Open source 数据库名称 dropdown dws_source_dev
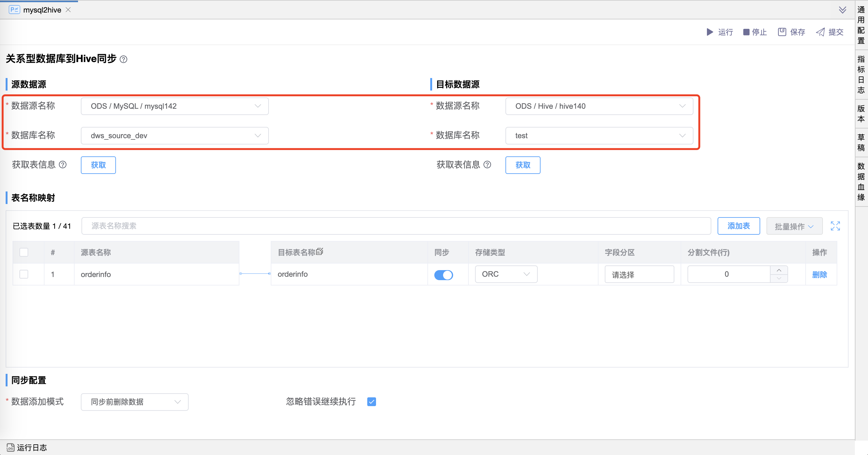This screenshot has width=868, height=455. 175,135
